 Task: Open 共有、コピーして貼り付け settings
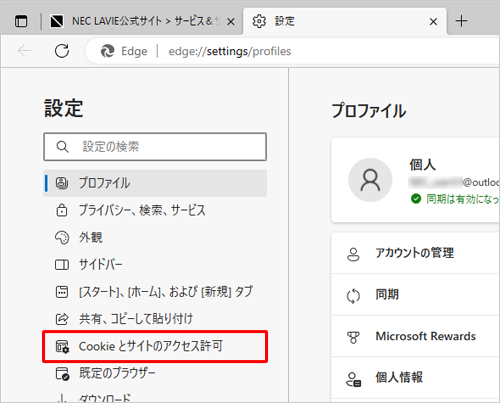155,319
